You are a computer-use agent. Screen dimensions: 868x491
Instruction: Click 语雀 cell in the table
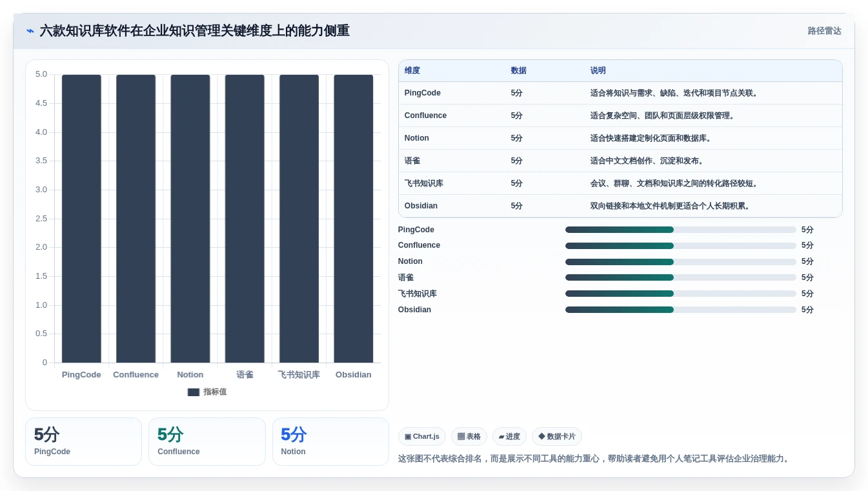(x=412, y=161)
